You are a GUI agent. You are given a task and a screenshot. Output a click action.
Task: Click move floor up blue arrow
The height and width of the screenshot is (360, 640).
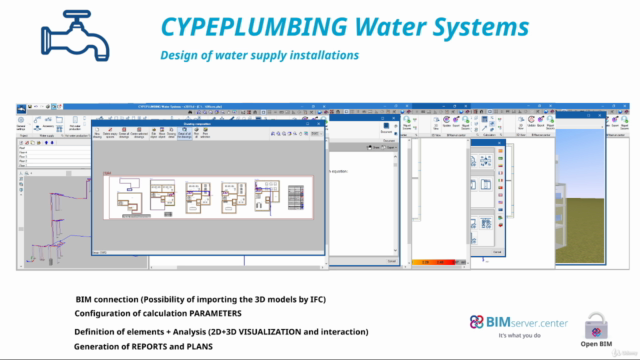pyautogui.click(x=46, y=142)
